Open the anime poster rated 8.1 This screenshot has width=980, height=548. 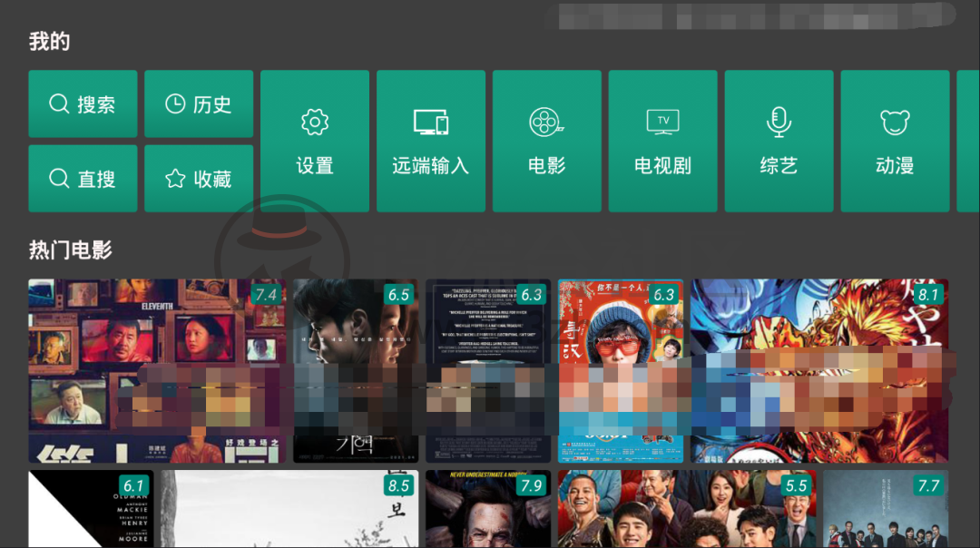pyautogui.click(x=819, y=370)
